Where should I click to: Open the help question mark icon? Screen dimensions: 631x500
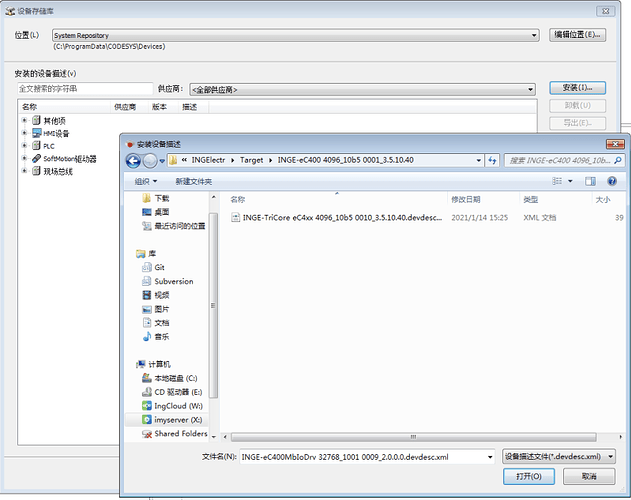[x=612, y=181]
